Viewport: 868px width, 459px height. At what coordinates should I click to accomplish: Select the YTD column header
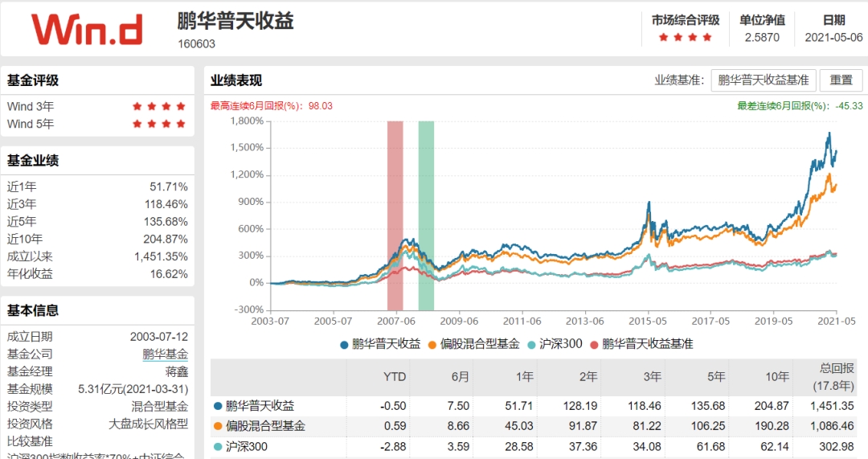click(394, 377)
